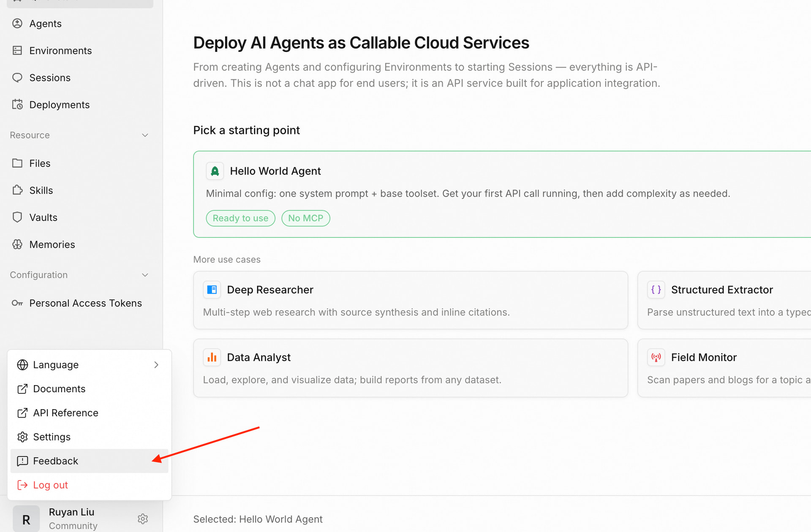Open Skills under Resource
811x532 pixels.
[x=80, y=190]
